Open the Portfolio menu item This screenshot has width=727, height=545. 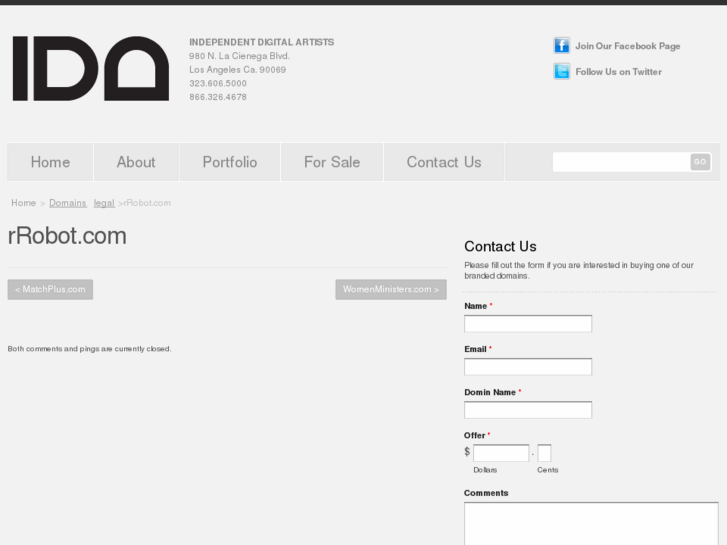(x=230, y=162)
